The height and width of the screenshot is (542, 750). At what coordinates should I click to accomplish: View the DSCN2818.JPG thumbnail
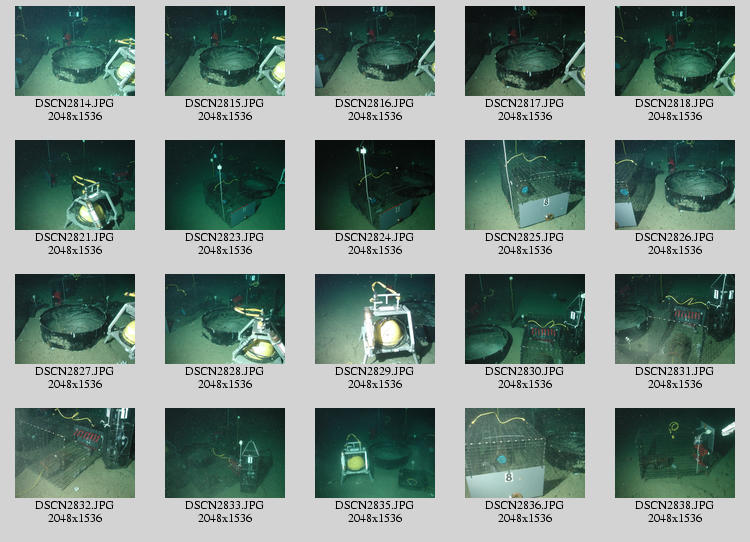(x=675, y=51)
